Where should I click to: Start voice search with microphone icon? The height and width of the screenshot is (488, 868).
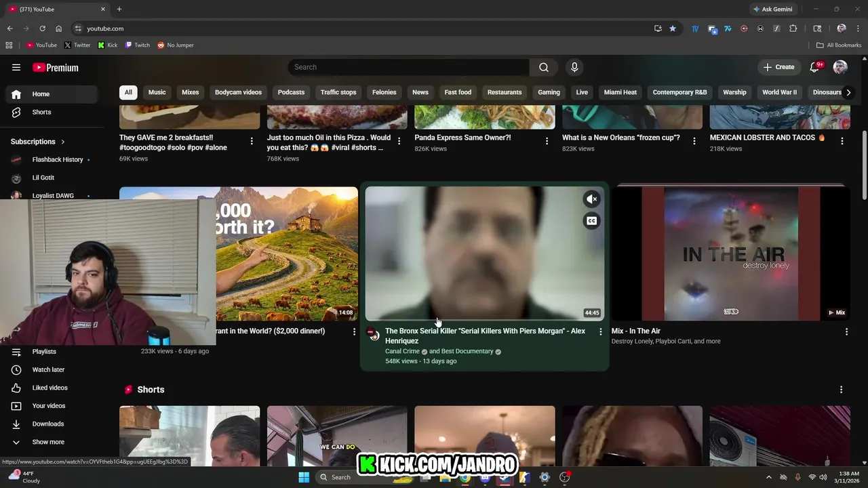coord(574,67)
